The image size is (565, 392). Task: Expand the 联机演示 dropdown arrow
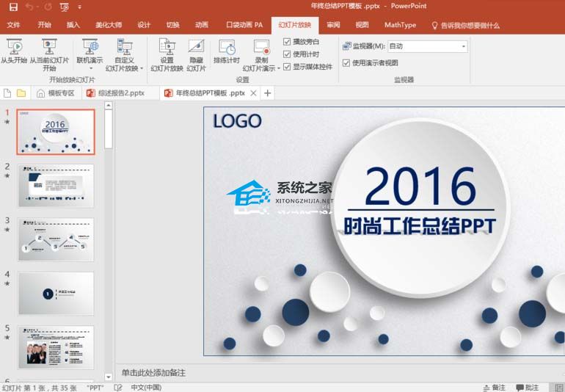pos(90,68)
